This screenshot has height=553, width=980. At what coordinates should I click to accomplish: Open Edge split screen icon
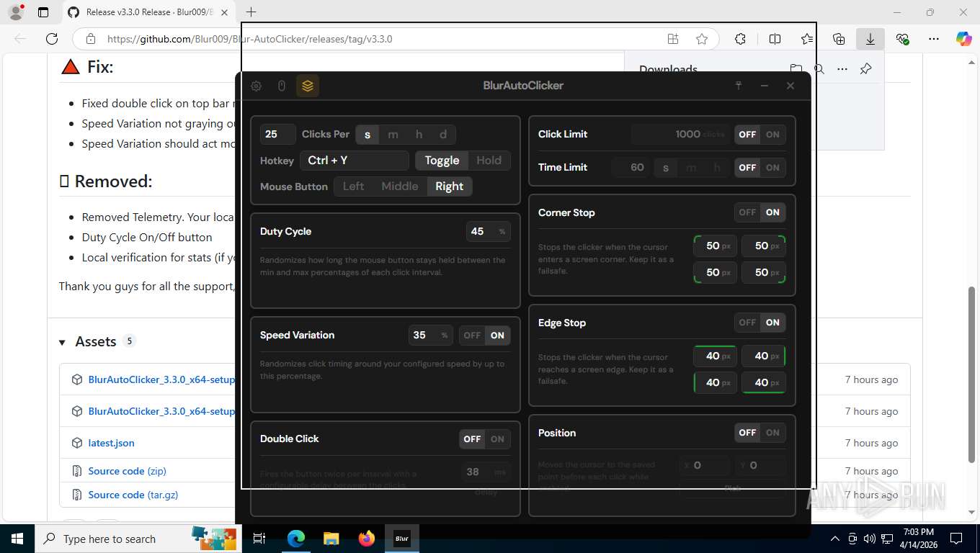775,39
